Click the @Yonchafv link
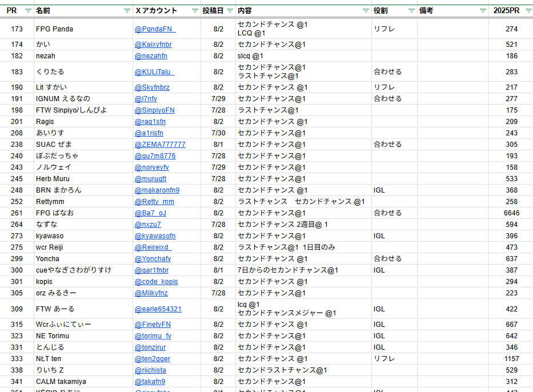Image resolution: width=533 pixels, height=392 pixels. coord(153,259)
